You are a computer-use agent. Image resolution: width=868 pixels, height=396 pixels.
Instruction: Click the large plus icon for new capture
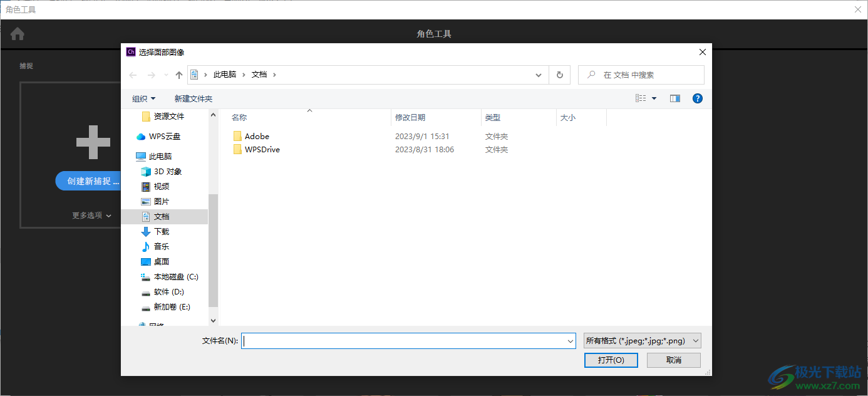93,142
